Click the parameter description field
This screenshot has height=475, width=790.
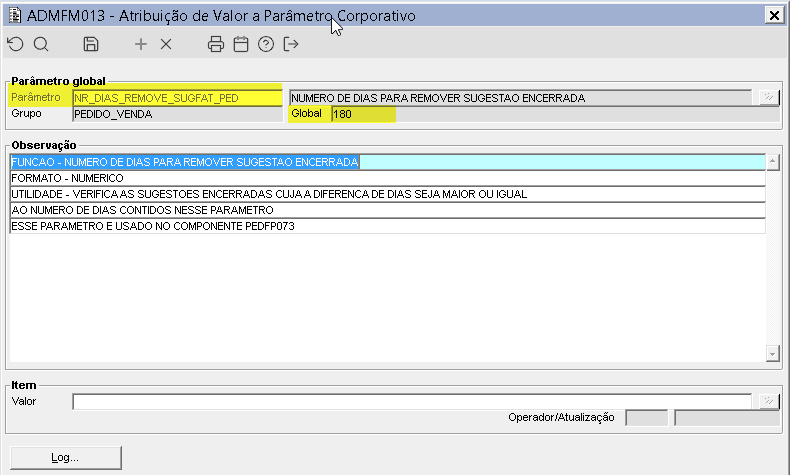520,98
